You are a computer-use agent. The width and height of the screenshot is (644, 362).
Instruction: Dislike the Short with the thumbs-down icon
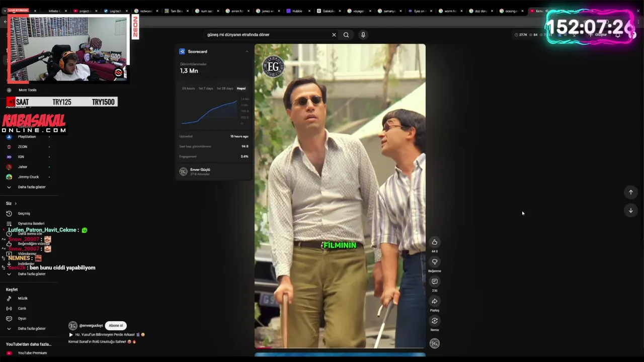point(435,261)
